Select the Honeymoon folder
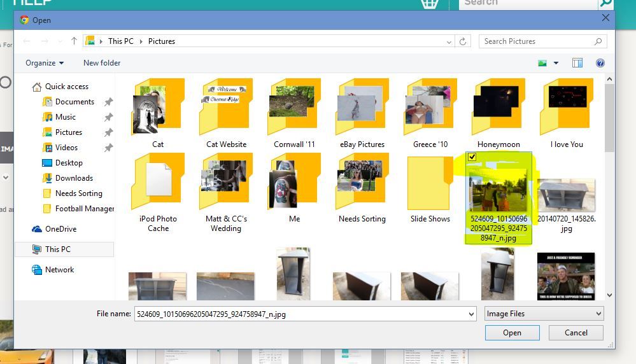This screenshot has width=636, height=364. tap(498, 113)
